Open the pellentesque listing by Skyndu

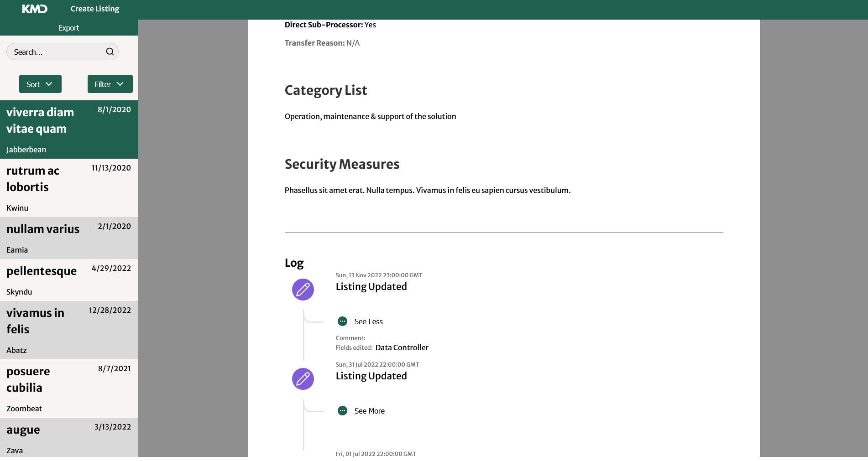69,280
